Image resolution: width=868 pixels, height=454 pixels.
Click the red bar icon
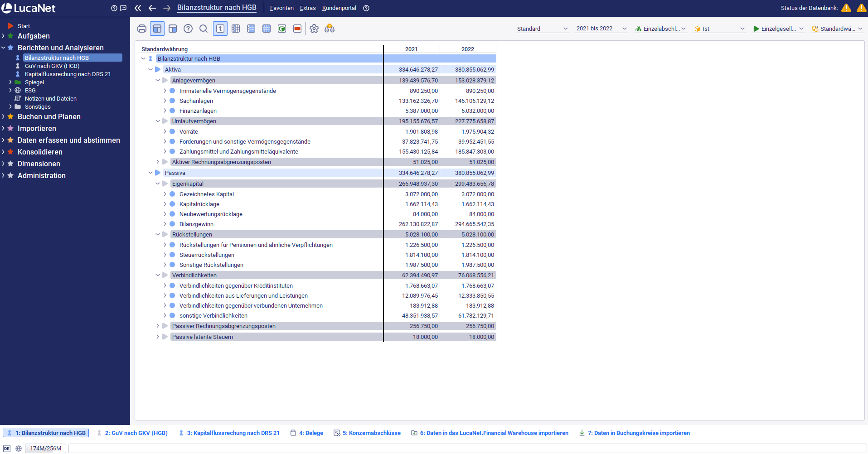click(297, 29)
